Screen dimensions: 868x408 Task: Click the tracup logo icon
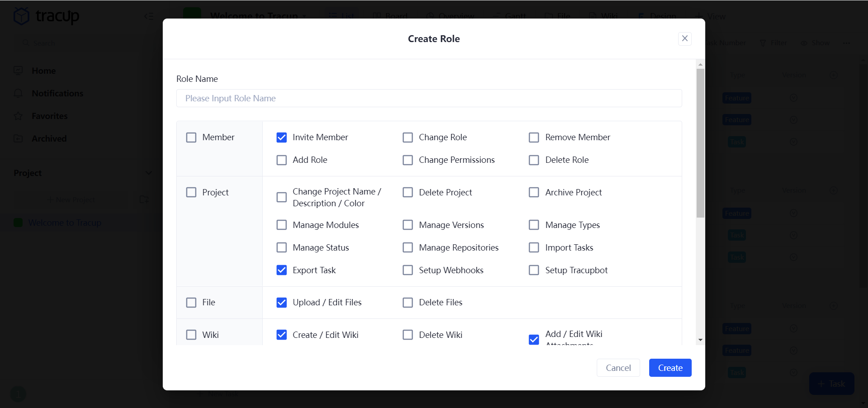coord(21,16)
